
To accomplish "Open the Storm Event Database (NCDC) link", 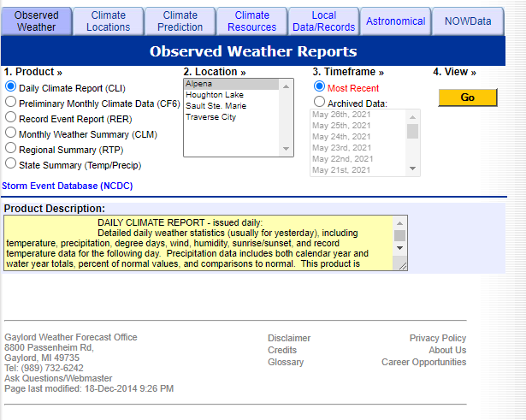I will coord(68,185).
